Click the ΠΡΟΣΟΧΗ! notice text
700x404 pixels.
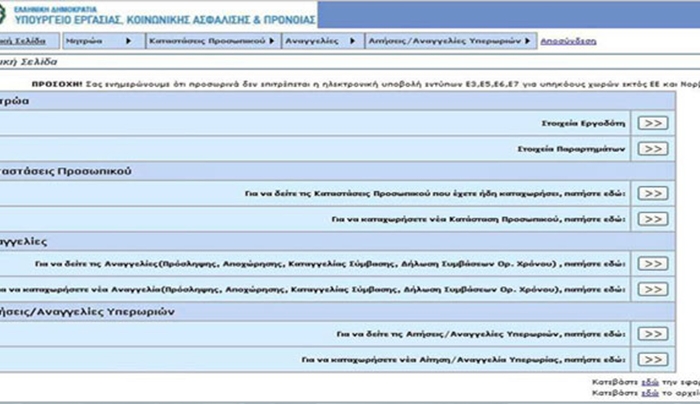tap(366, 84)
